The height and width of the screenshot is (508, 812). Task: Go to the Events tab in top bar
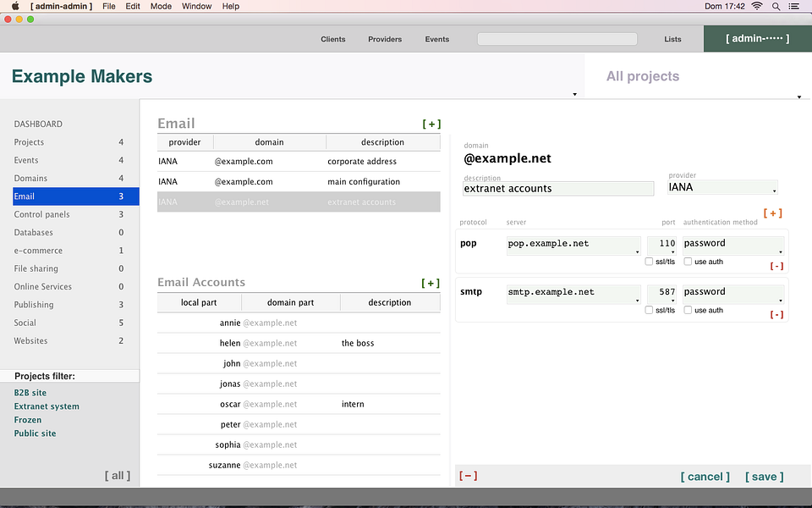[x=437, y=40]
